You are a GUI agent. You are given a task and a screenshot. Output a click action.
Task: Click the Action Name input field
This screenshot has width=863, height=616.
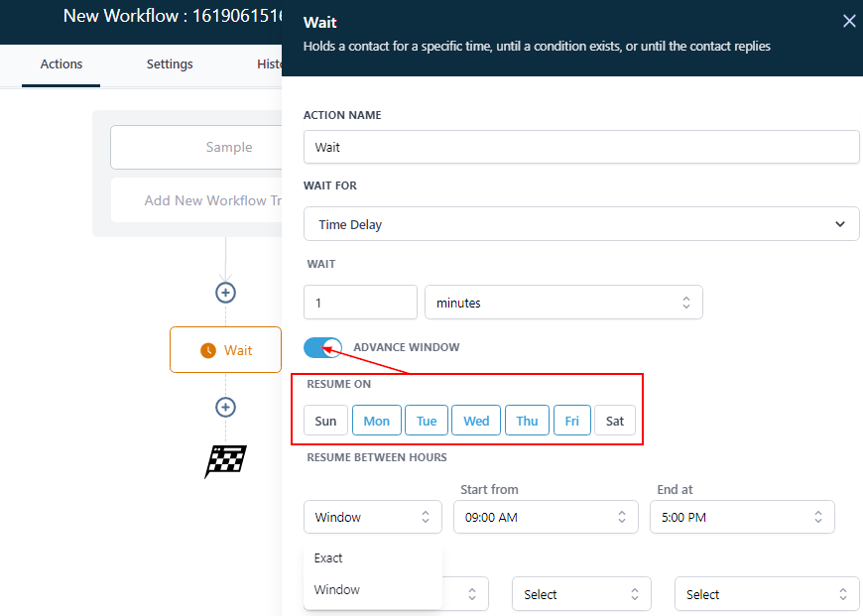tap(581, 147)
